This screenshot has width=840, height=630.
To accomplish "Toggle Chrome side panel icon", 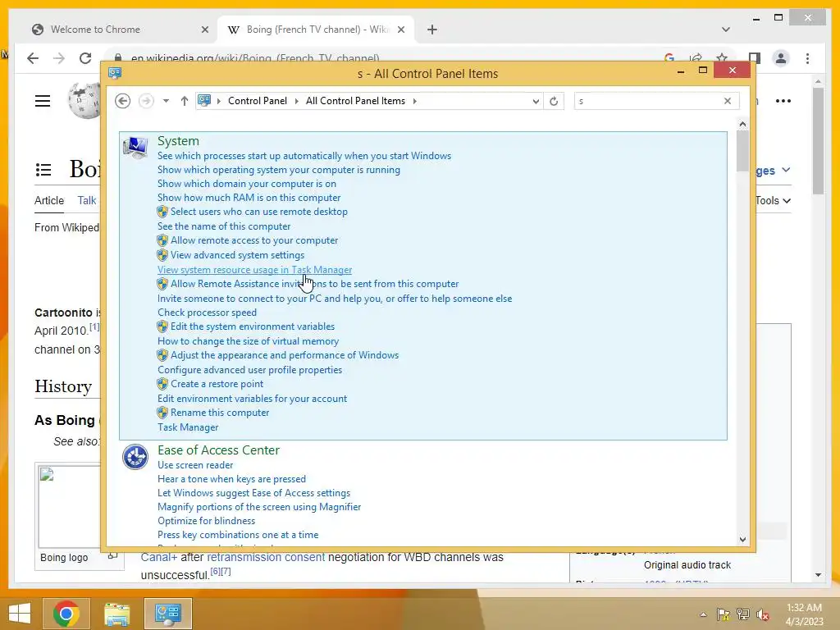I will (x=755, y=58).
